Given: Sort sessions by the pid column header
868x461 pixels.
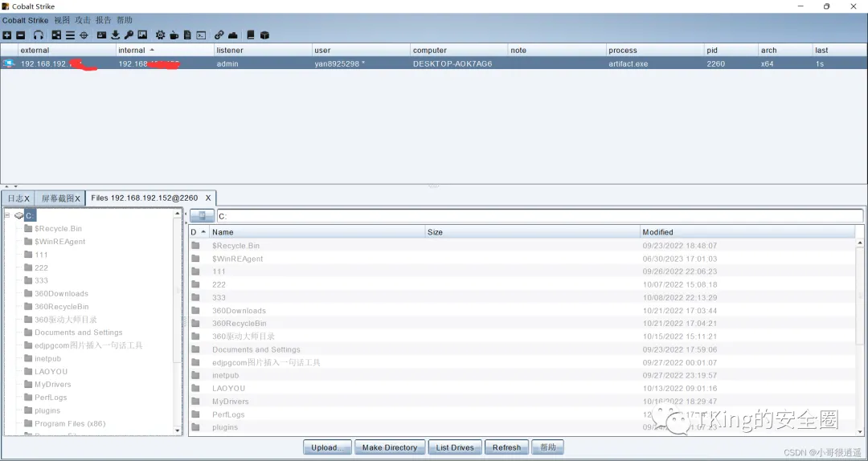Looking at the screenshot, I should (731, 50).
